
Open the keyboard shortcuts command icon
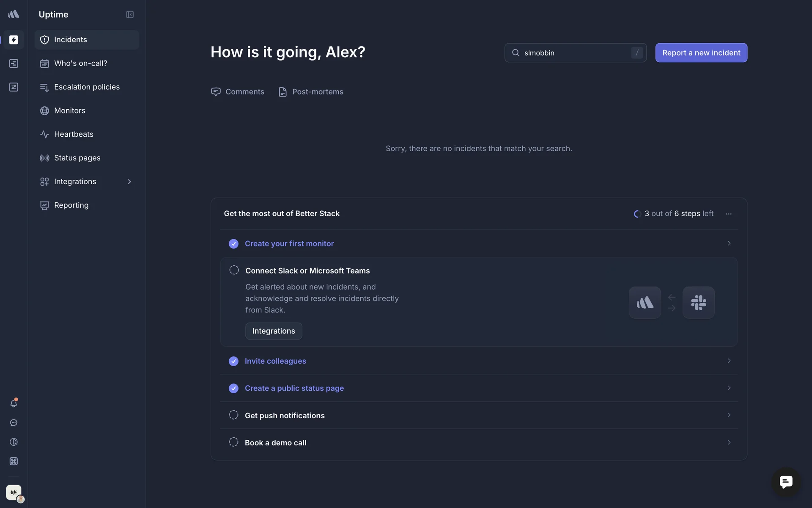(14, 461)
